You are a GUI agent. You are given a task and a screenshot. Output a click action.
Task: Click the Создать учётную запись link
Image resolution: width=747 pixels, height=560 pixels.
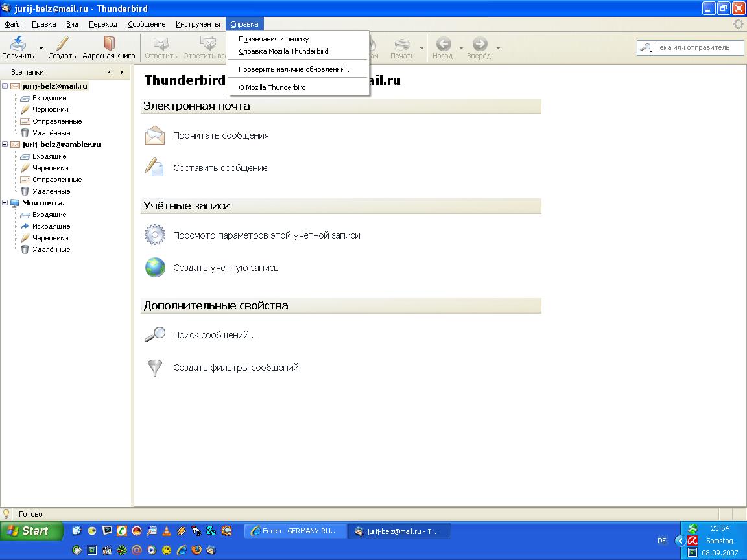pyautogui.click(x=226, y=268)
